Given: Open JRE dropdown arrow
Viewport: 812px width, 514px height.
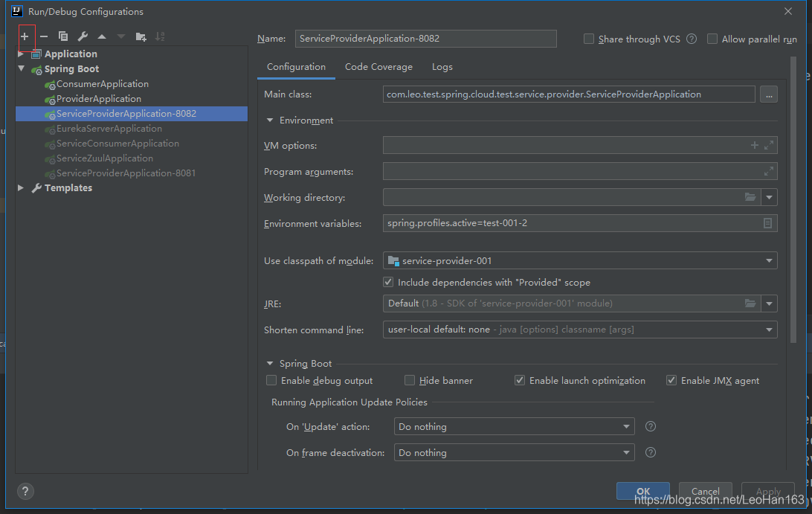Looking at the screenshot, I should pyautogui.click(x=769, y=303).
